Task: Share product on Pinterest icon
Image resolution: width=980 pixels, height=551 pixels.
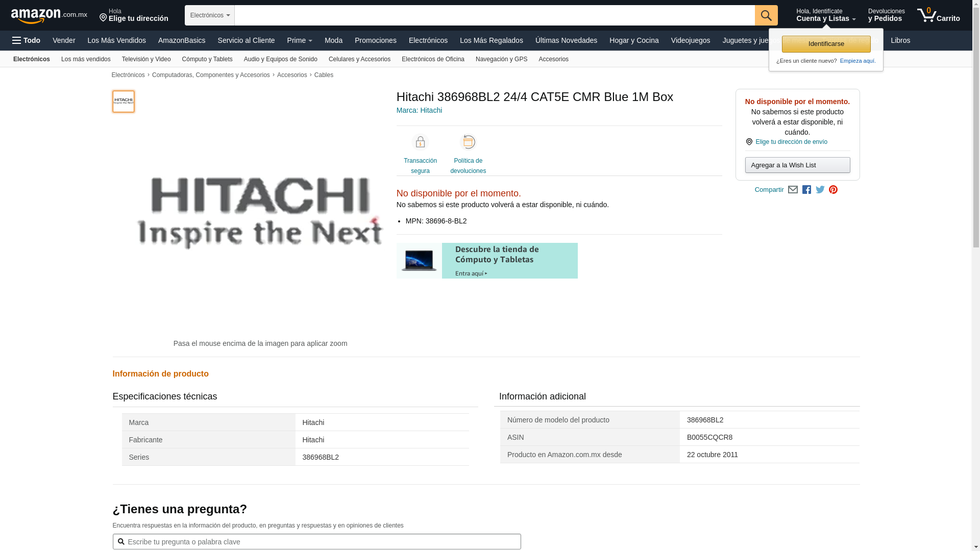Action: 834,190
